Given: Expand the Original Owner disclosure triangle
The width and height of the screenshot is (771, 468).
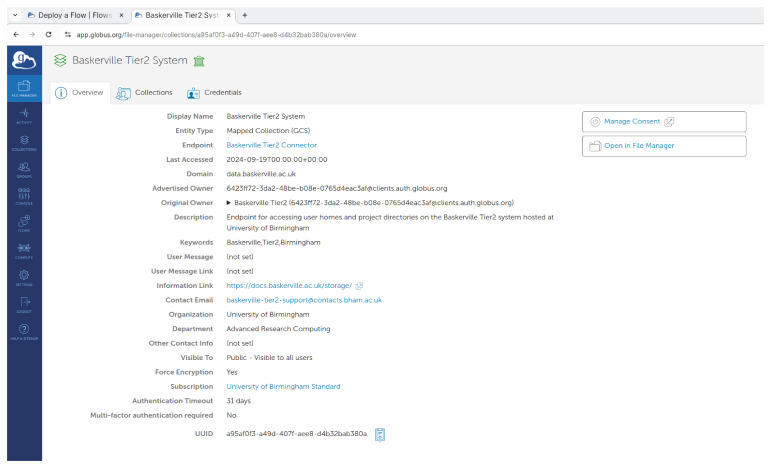Looking at the screenshot, I should 229,203.
